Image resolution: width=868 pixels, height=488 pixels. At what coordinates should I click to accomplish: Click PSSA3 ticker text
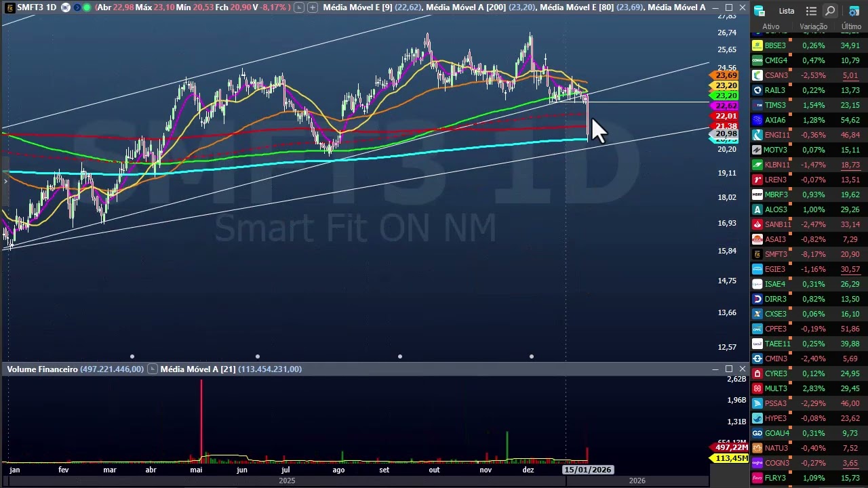point(776,403)
